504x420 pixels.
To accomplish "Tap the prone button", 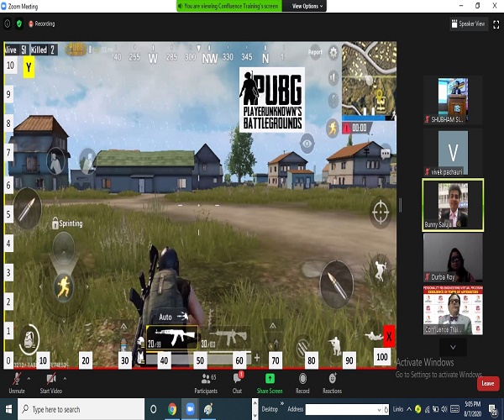I will [x=373, y=336].
